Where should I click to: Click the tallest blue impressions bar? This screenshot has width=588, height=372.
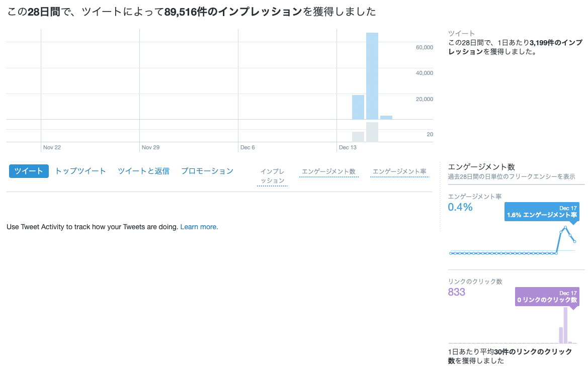(x=372, y=75)
